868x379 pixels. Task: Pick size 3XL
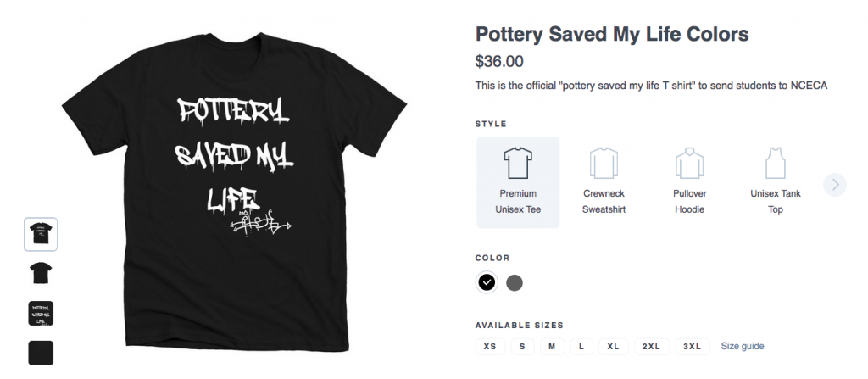(693, 346)
